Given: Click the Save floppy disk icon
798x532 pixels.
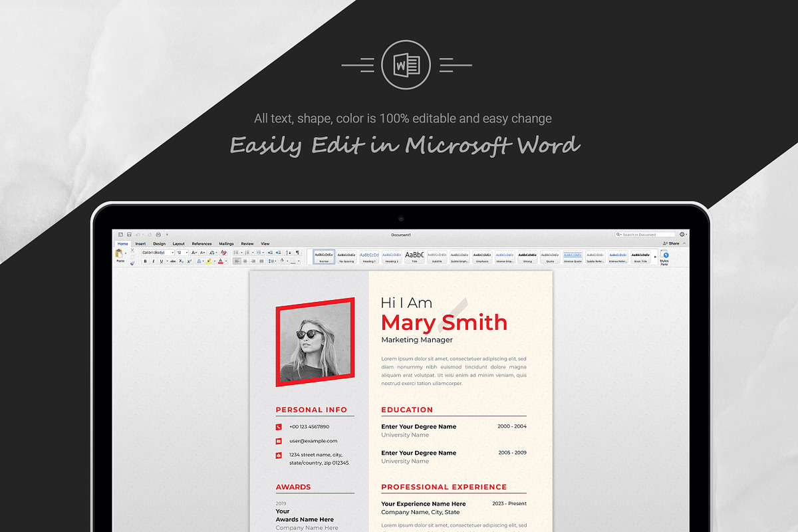Looking at the screenshot, I should (129, 234).
